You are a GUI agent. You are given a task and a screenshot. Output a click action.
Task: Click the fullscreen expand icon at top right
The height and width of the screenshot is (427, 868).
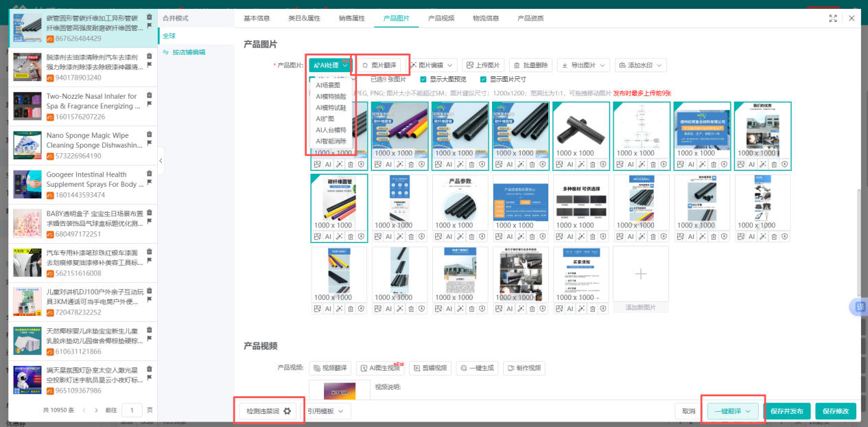click(x=833, y=19)
